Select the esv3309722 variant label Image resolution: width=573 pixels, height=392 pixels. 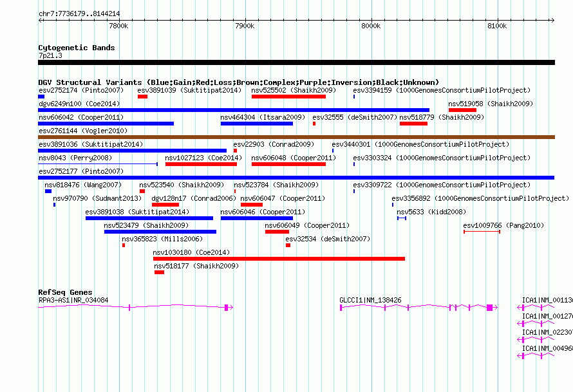point(442,185)
